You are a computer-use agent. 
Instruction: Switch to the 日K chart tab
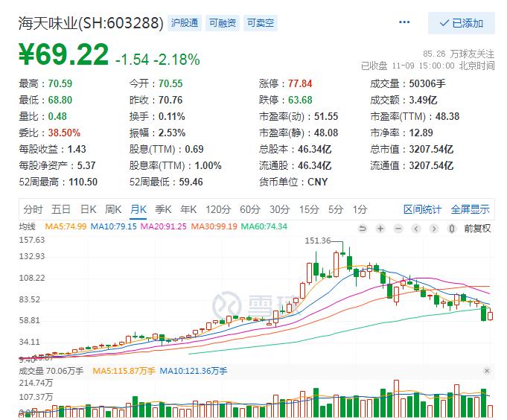(x=89, y=209)
